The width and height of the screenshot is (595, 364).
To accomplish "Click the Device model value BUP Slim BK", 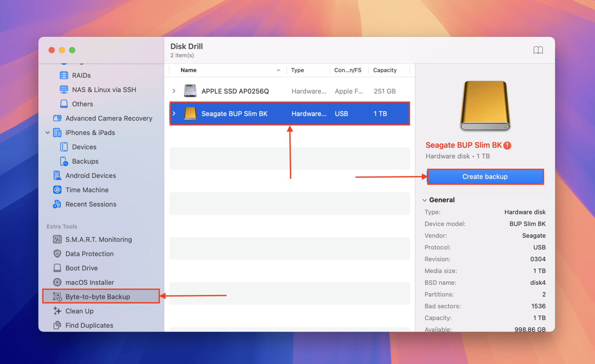I will pyautogui.click(x=527, y=224).
